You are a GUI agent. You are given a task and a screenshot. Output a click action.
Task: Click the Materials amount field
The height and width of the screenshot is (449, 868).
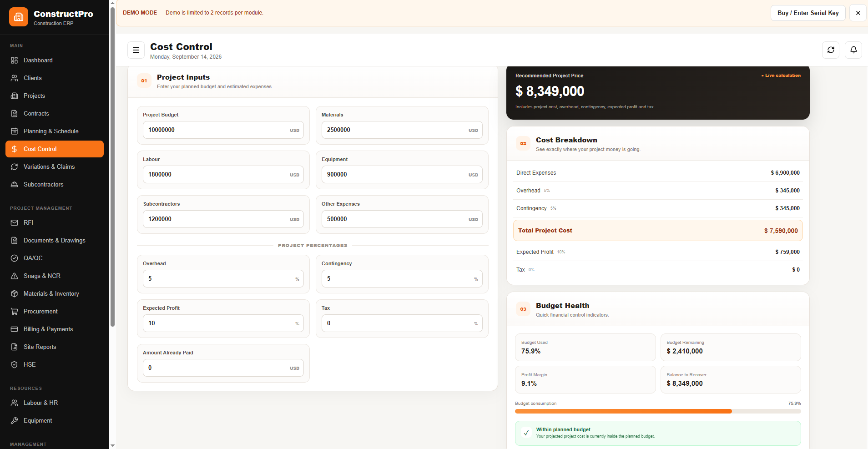pyautogui.click(x=402, y=130)
